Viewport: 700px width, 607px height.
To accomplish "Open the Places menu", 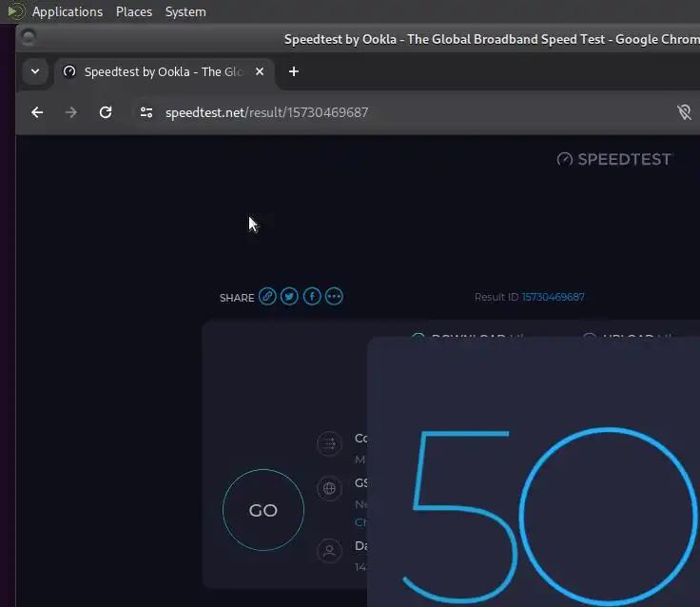I will point(134,11).
